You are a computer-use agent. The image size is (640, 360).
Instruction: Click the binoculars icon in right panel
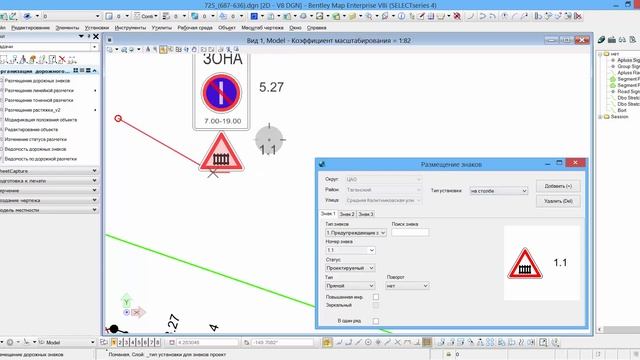pyautogui.click(x=622, y=40)
